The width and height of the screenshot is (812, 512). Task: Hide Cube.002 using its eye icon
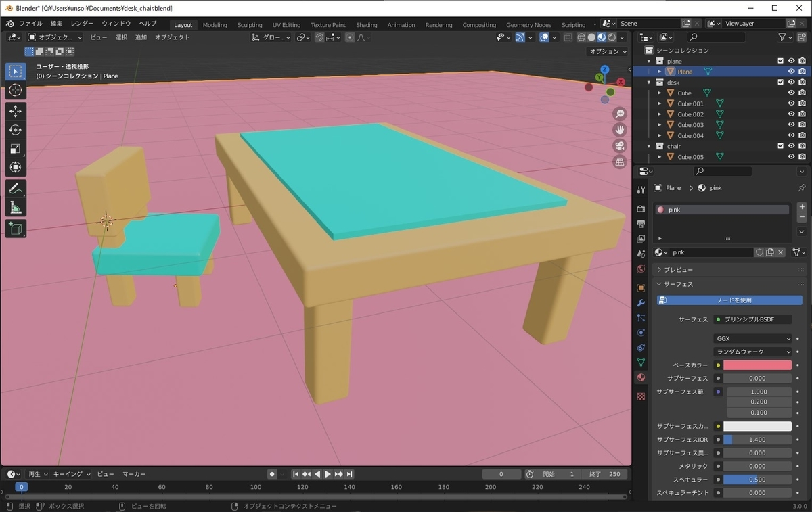[x=791, y=114]
